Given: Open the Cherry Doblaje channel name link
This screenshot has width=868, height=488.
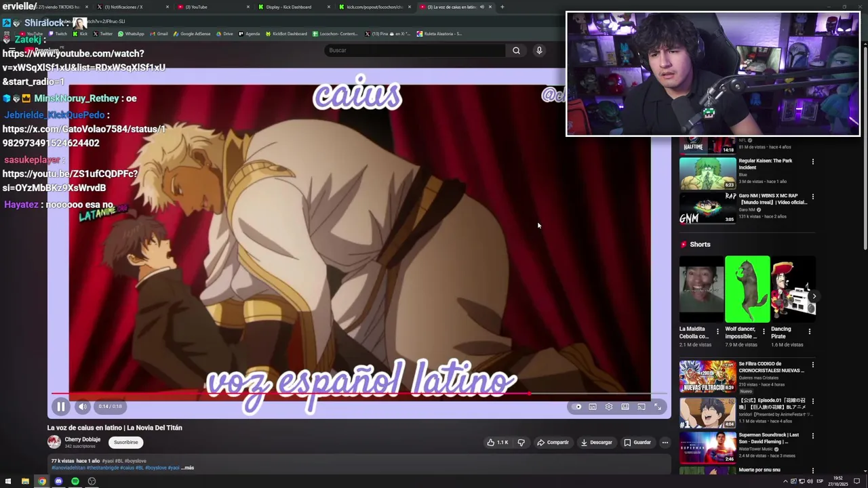Looking at the screenshot, I should (83, 439).
